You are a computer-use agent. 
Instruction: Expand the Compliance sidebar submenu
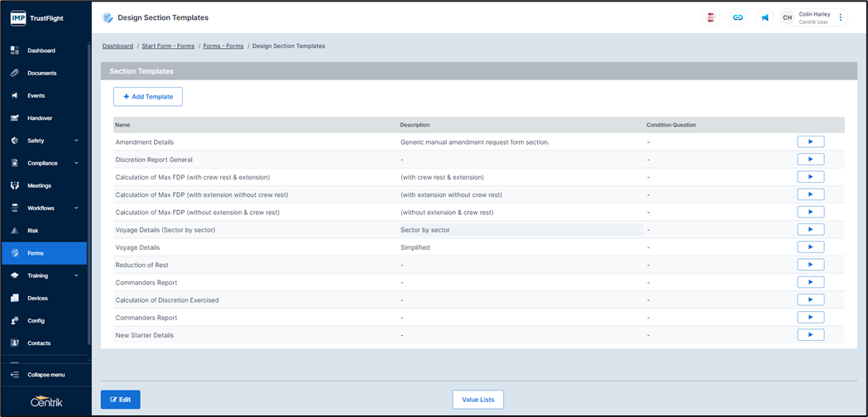point(76,163)
